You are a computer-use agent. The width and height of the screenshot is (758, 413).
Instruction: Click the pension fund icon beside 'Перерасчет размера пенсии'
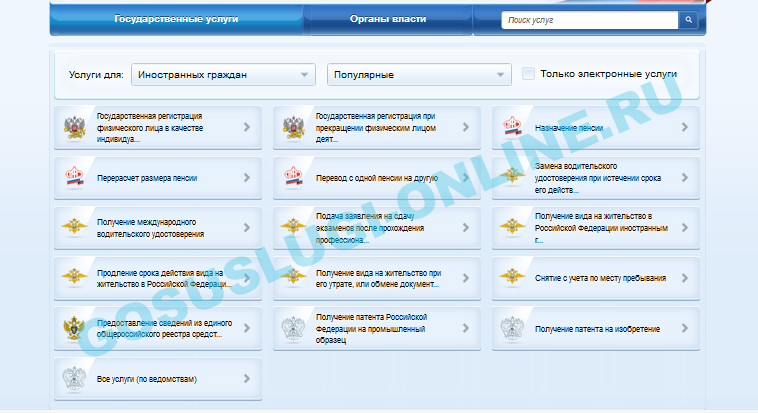[74, 178]
